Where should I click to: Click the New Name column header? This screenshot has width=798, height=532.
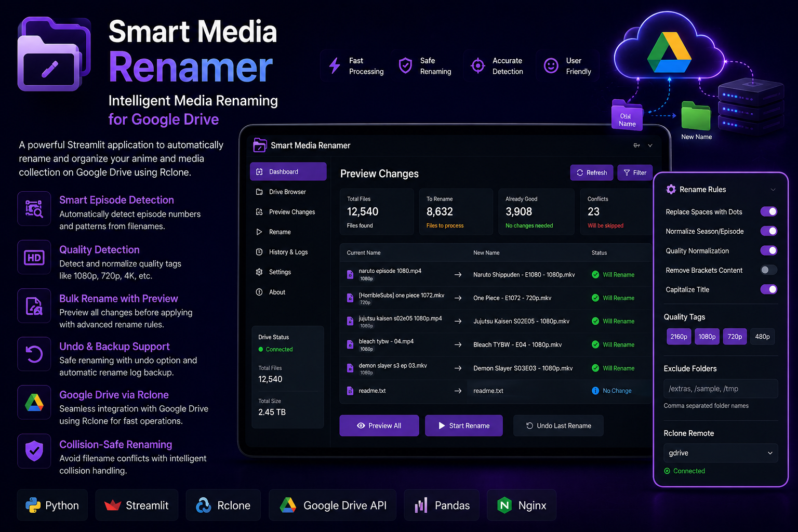point(486,253)
